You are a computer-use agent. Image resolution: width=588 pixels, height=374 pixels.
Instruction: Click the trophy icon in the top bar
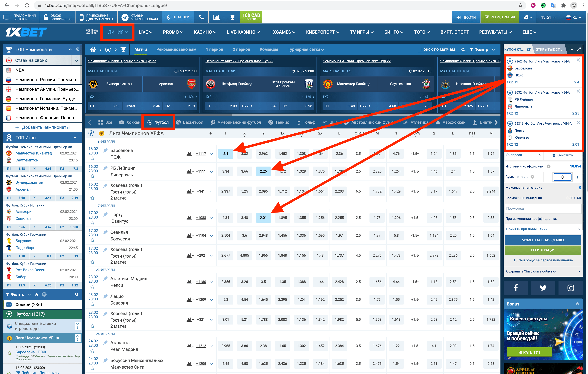point(232,17)
